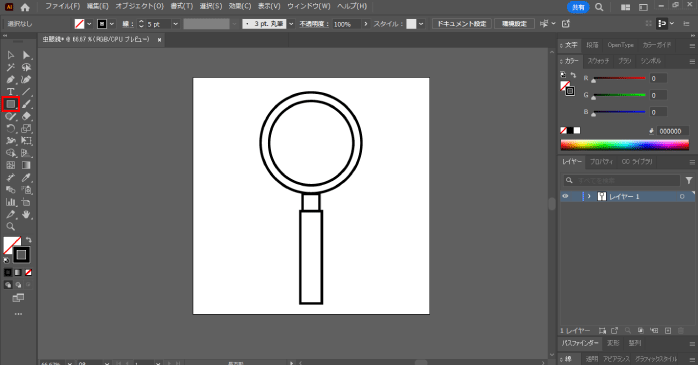
Task: Select the Zoom magnifier tool
Action: pos(10,227)
